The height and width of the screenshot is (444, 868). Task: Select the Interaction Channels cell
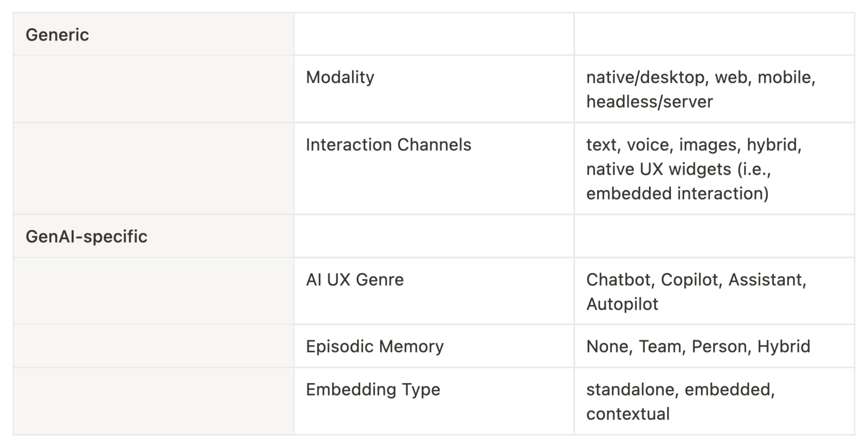388,145
